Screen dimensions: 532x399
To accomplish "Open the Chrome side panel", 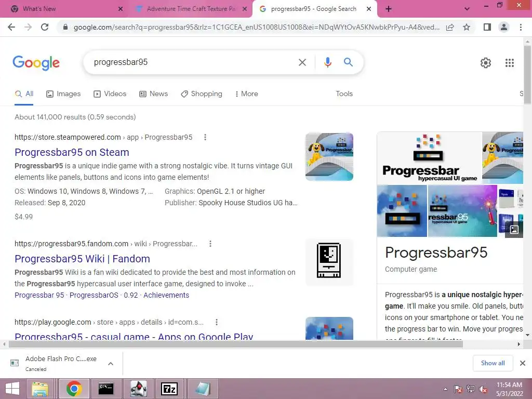I will coord(487,27).
